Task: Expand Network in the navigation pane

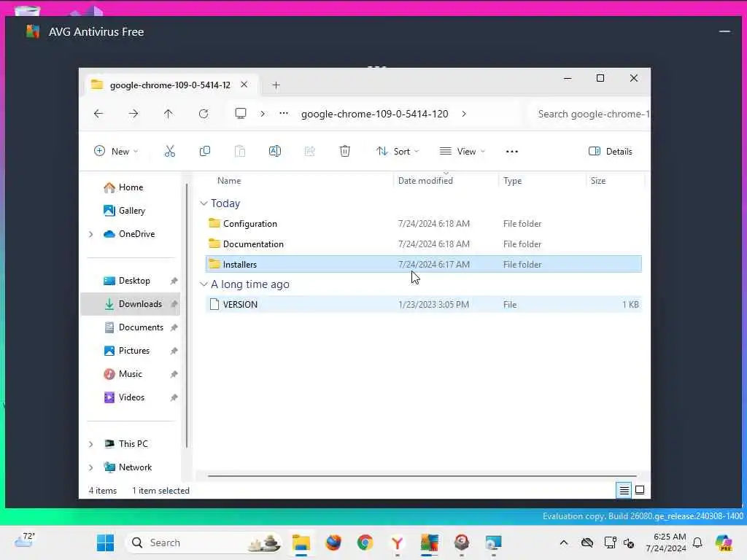Action: tap(91, 467)
